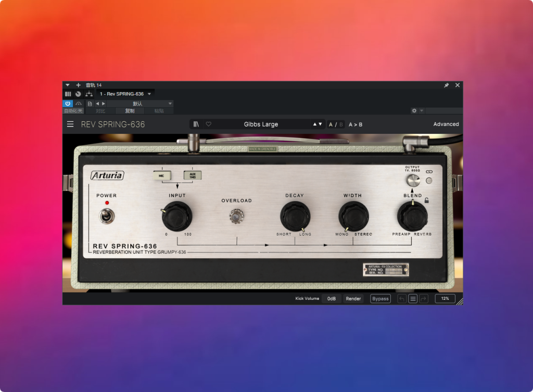Screen dimensions: 533x392
Task: Click the INPUT knob
Action: 177,216
